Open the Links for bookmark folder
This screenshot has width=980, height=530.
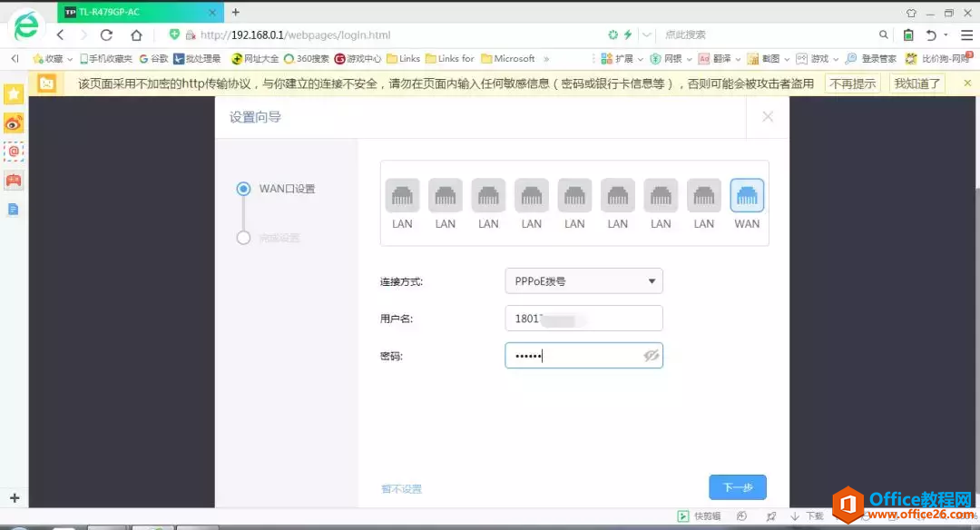(450, 59)
